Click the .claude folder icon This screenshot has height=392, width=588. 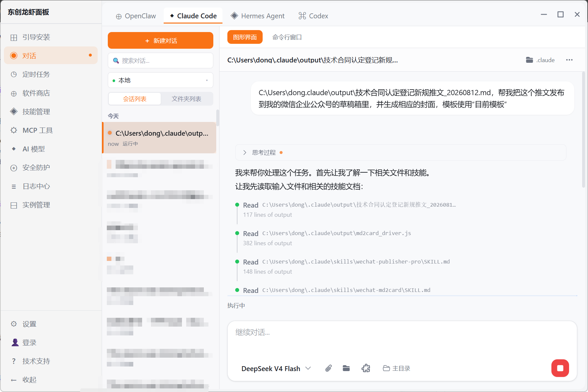tap(530, 60)
